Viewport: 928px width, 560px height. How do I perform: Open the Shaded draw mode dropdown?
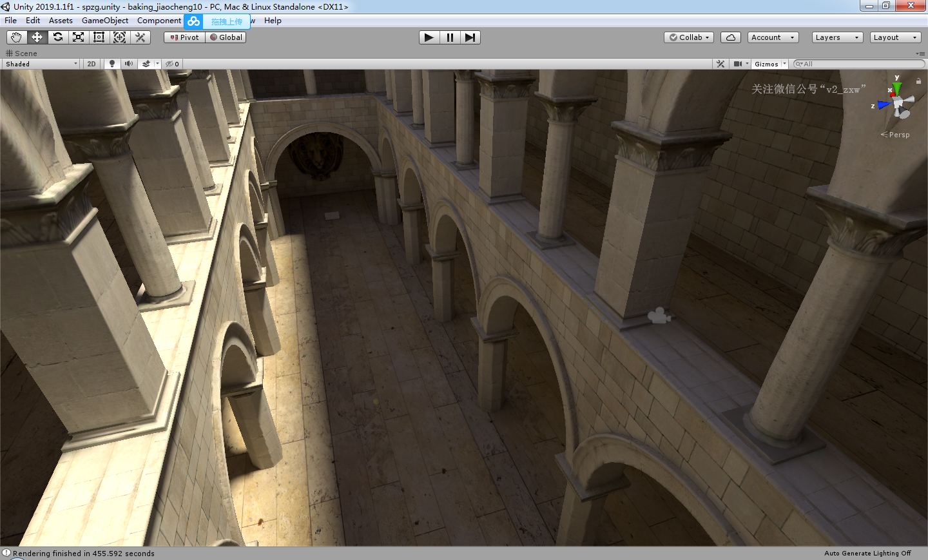click(41, 64)
